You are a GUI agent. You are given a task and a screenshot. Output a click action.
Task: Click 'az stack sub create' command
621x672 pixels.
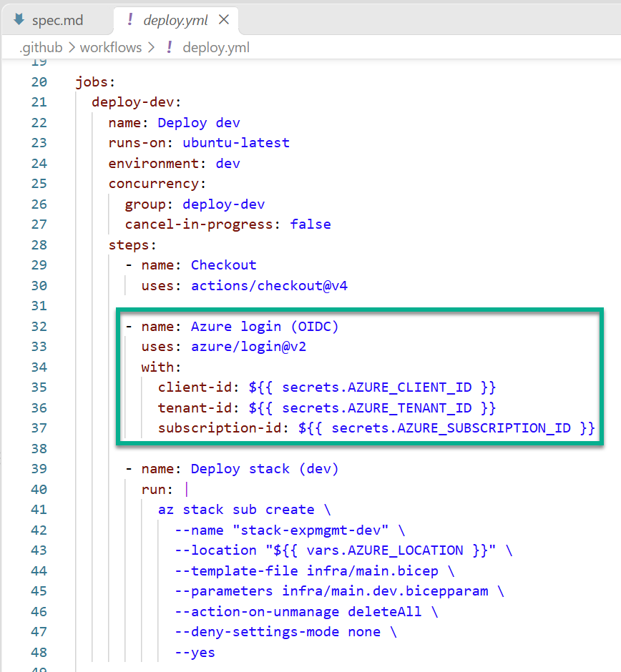(236, 510)
